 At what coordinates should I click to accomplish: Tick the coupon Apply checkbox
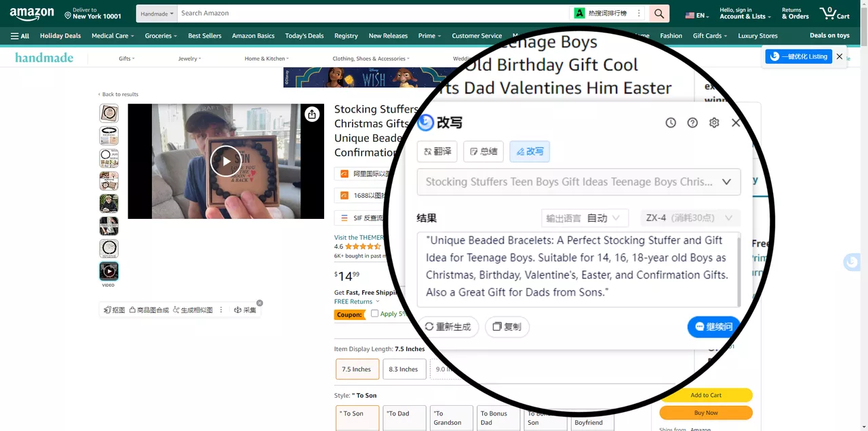pyautogui.click(x=374, y=314)
